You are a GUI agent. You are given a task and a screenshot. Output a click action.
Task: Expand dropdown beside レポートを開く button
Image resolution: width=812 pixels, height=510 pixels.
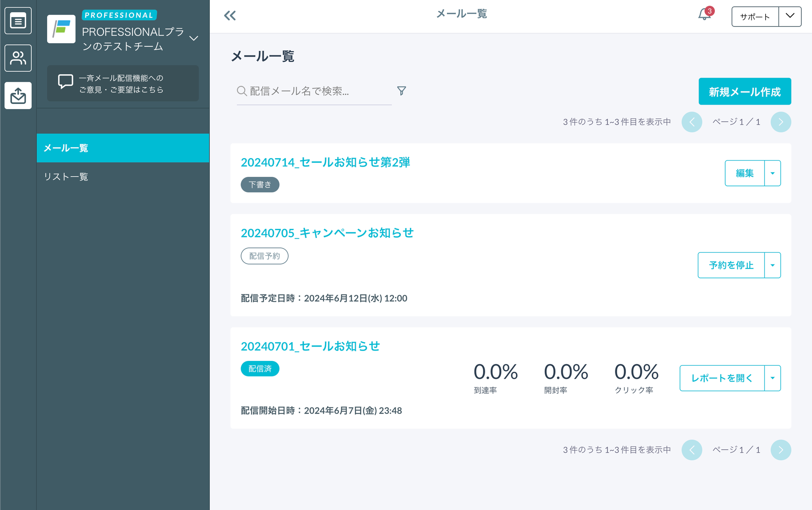coord(772,378)
